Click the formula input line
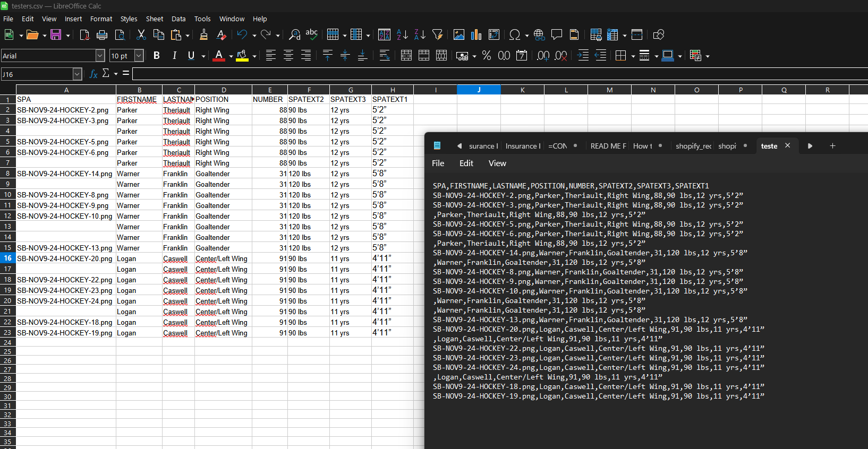This screenshot has width=868, height=449. (x=499, y=74)
